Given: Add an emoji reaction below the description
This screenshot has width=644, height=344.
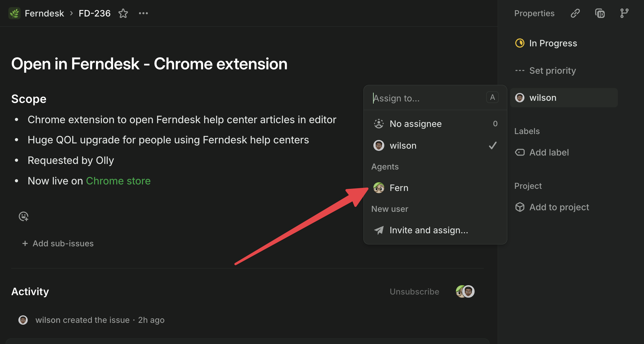Looking at the screenshot, I should click(24, 216).
